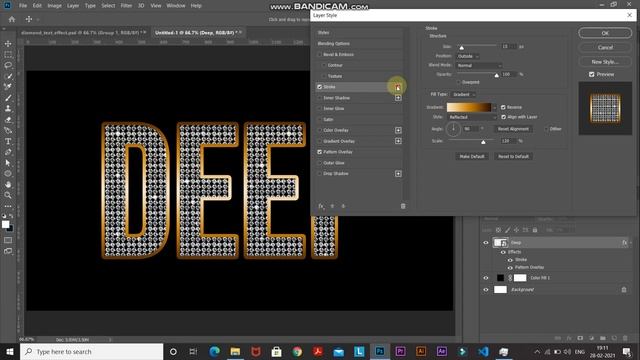Select the Horizontal Type tool
640x360 pixels.
tap(8, 141)
